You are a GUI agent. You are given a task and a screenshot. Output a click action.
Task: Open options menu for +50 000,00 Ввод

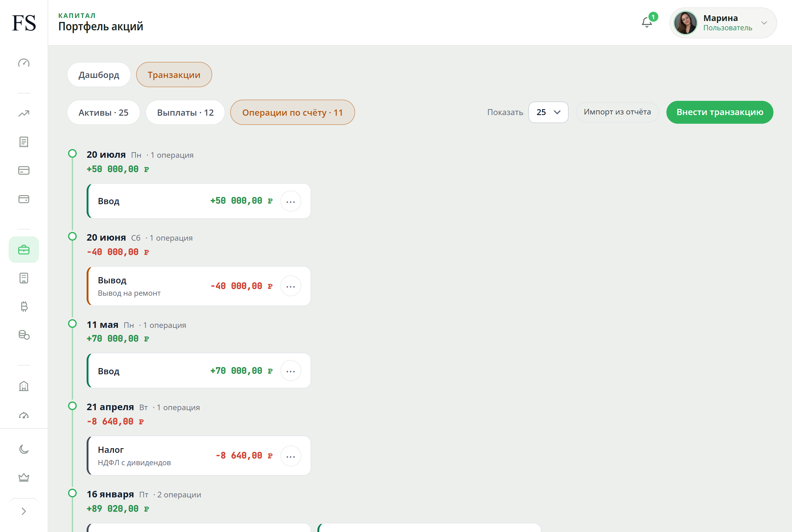[291, 201]
